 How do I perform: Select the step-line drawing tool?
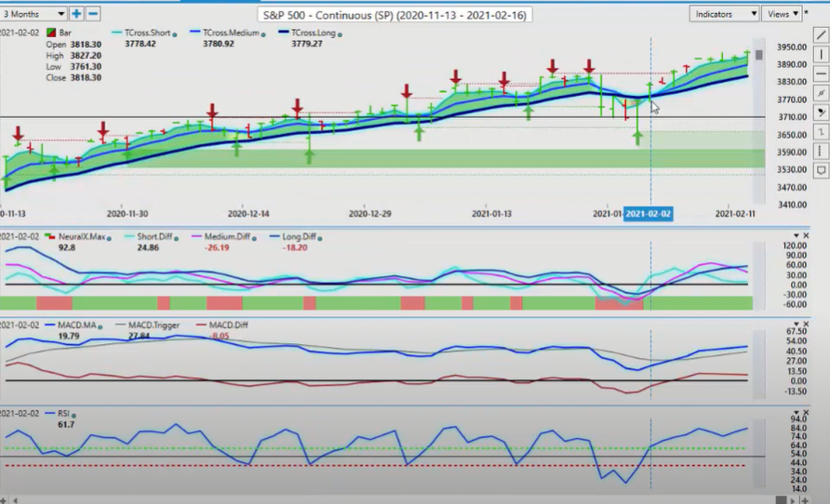tap(821, 132)
